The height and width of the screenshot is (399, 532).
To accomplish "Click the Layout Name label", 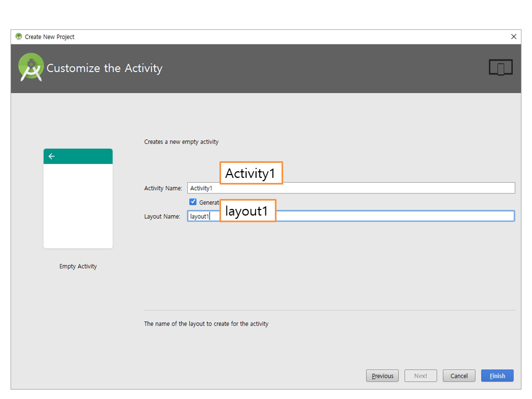I will pyautogui.click(x=162, y=217).
